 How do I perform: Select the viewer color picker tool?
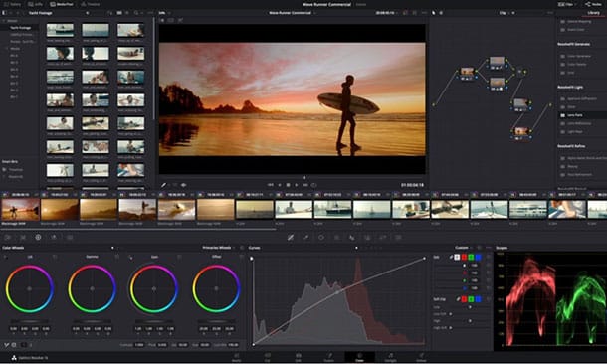(x=164, y=185)
